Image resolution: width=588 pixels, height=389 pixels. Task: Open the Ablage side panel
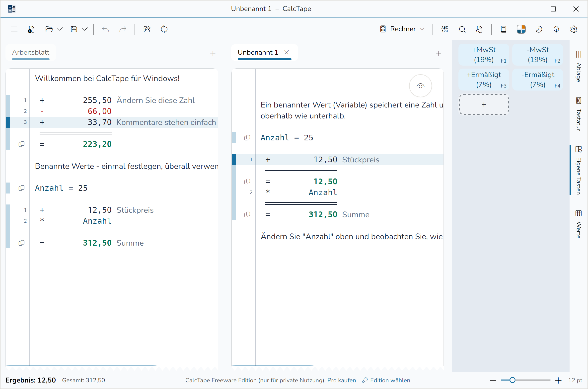pos(579,66)
